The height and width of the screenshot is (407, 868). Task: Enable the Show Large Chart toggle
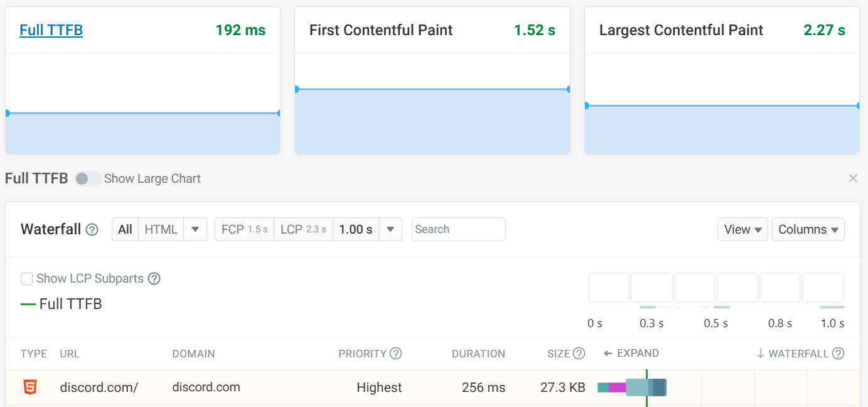tap(88, 178)
